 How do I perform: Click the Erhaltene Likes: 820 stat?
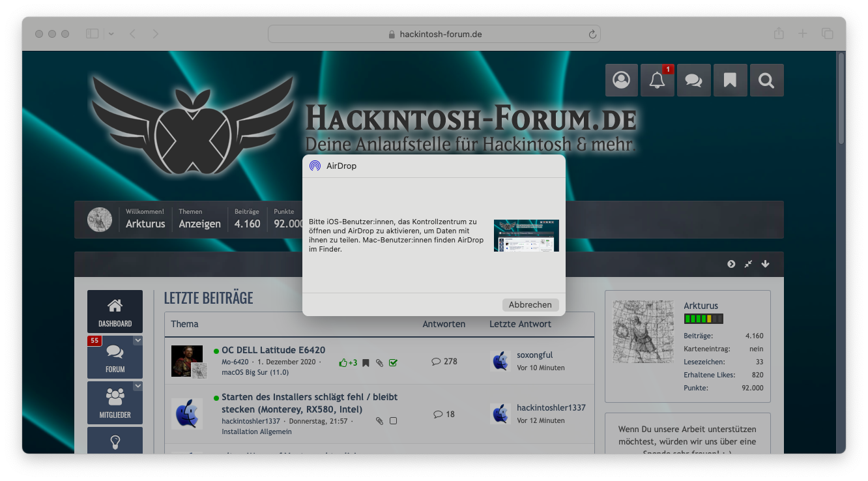click(x=723, y=375)
